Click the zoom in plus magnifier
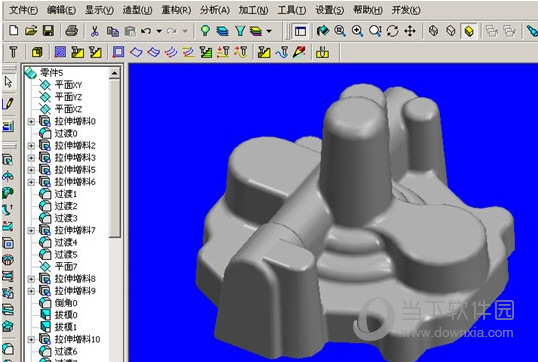Image resolution: width=538 pixels, height=362 pixels. 358,31
